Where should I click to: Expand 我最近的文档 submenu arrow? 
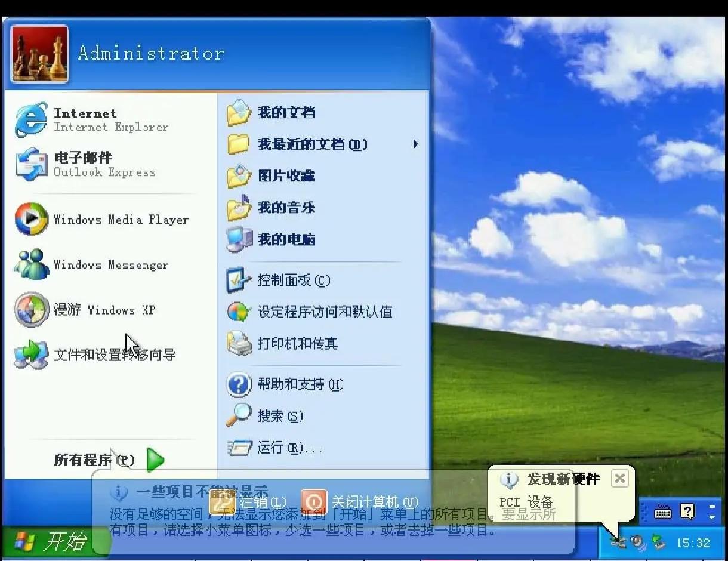pos(415,144)
